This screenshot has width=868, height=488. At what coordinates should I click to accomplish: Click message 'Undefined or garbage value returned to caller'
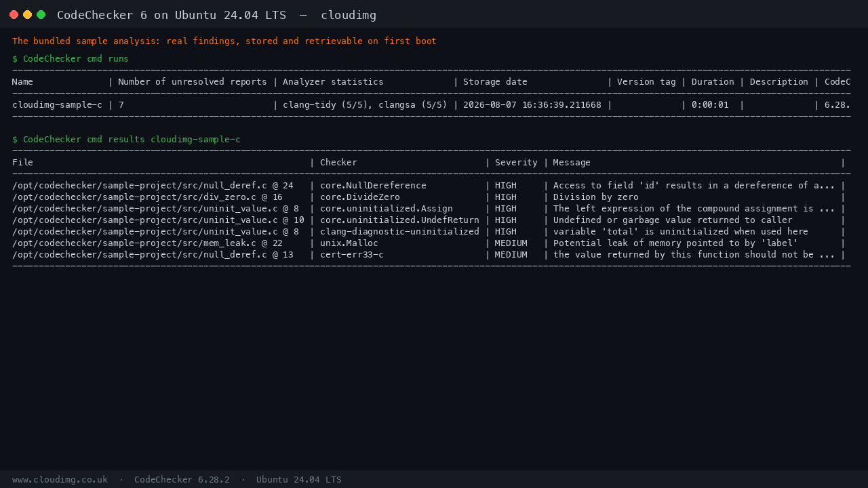(x=673, y=220)
